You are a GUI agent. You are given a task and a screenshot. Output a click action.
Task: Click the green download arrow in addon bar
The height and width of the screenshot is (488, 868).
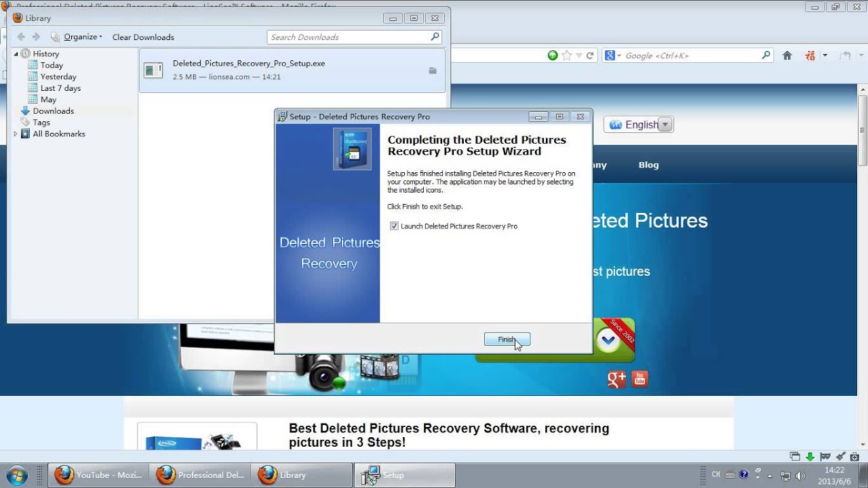(810, 457)
